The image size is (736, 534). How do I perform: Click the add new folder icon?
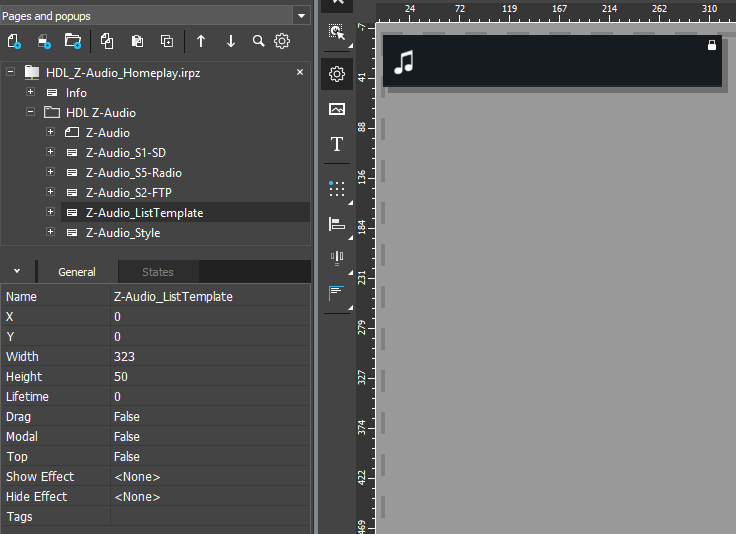72,41
